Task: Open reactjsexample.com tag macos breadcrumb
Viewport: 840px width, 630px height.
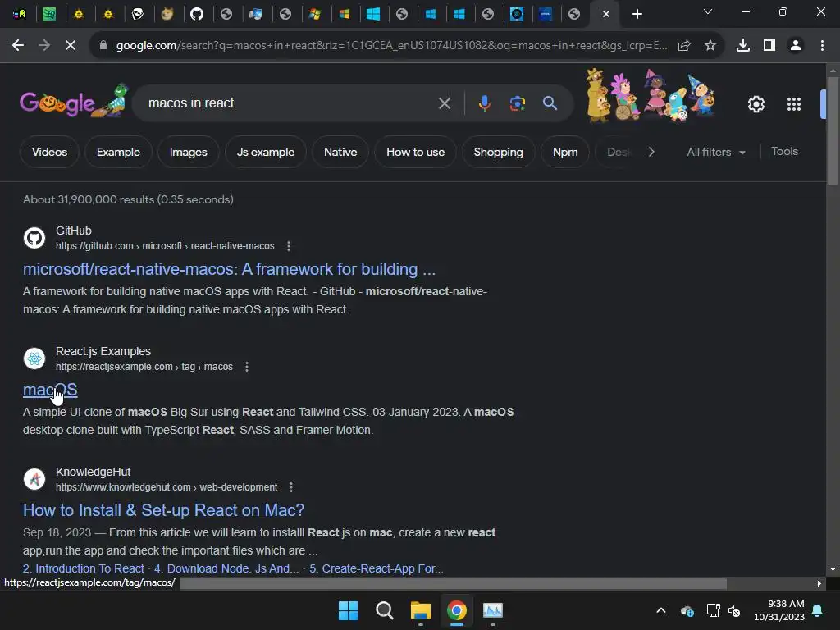Action: click(x=144, y=367)
